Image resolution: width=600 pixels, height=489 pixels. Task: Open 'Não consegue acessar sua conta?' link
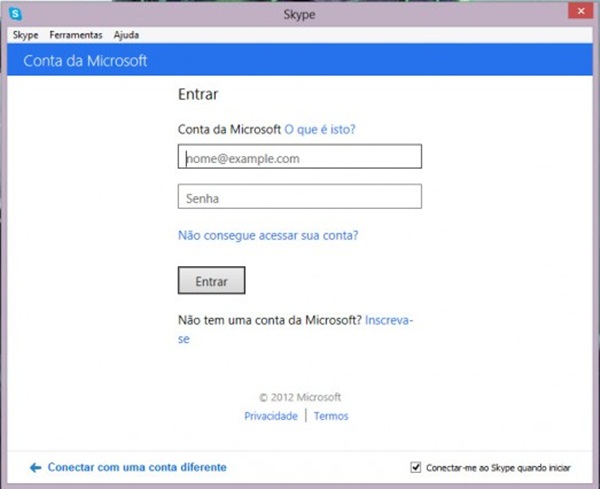[268, 236]
